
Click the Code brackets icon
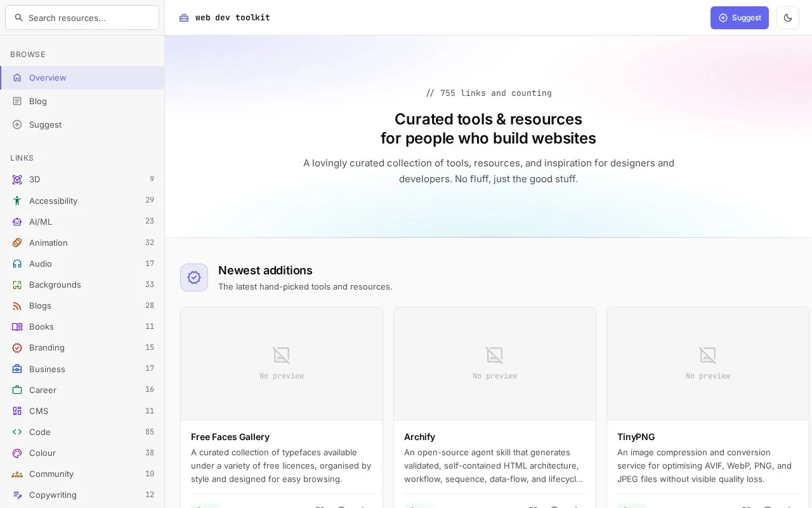[x=17, y=432]
